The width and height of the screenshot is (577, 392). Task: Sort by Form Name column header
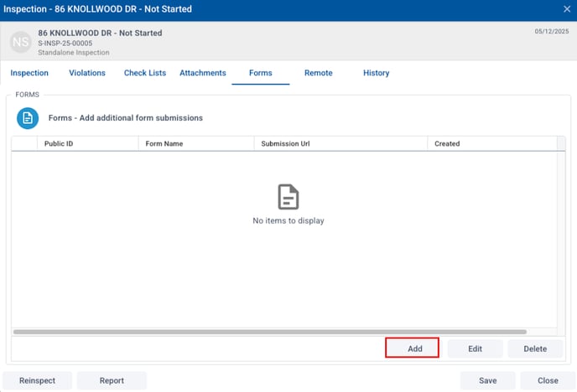click(164, 143)
